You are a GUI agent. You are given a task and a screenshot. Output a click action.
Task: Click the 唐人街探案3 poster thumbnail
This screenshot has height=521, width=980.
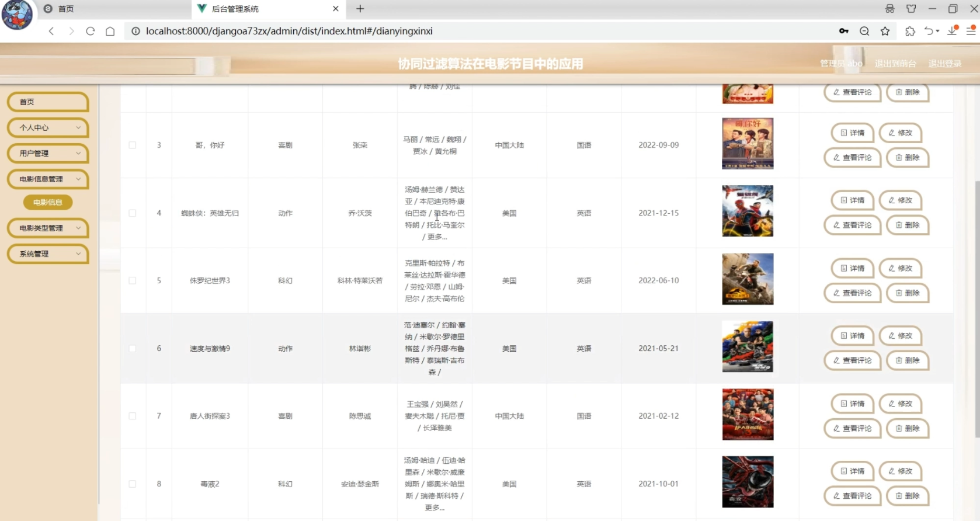pos(748,414)
